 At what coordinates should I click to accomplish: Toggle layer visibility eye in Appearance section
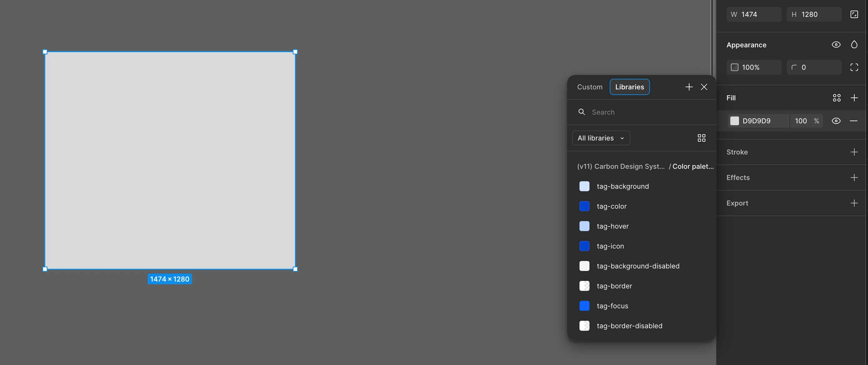pyautogui.click(x=836, y=45)
